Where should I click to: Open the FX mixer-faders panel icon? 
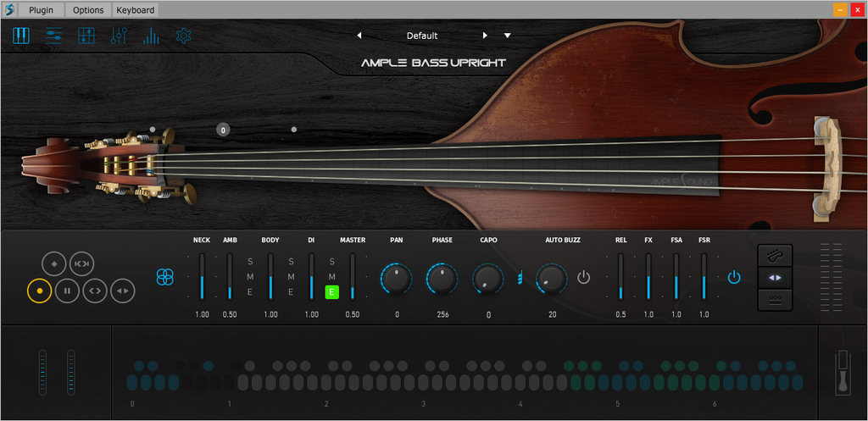tap(119, 36)
